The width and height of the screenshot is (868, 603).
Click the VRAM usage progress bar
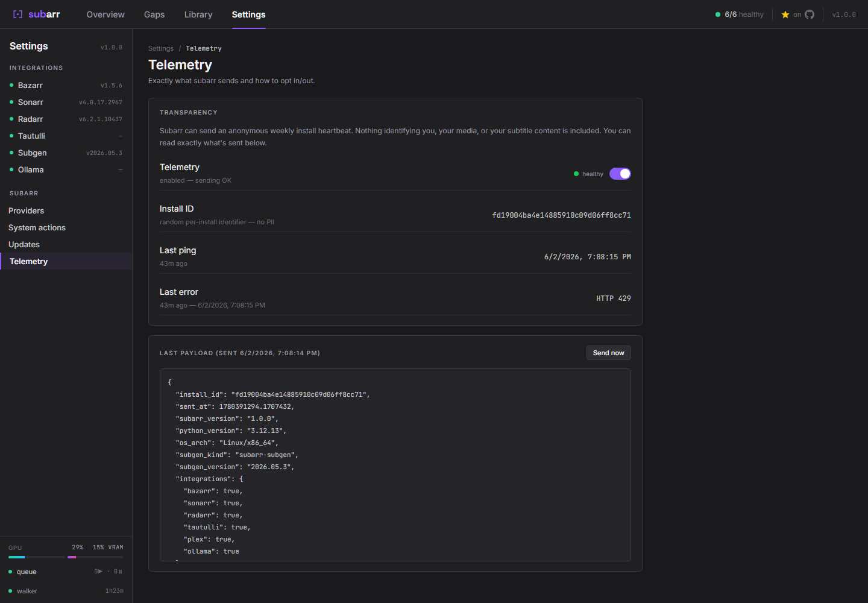coord(95,557)
